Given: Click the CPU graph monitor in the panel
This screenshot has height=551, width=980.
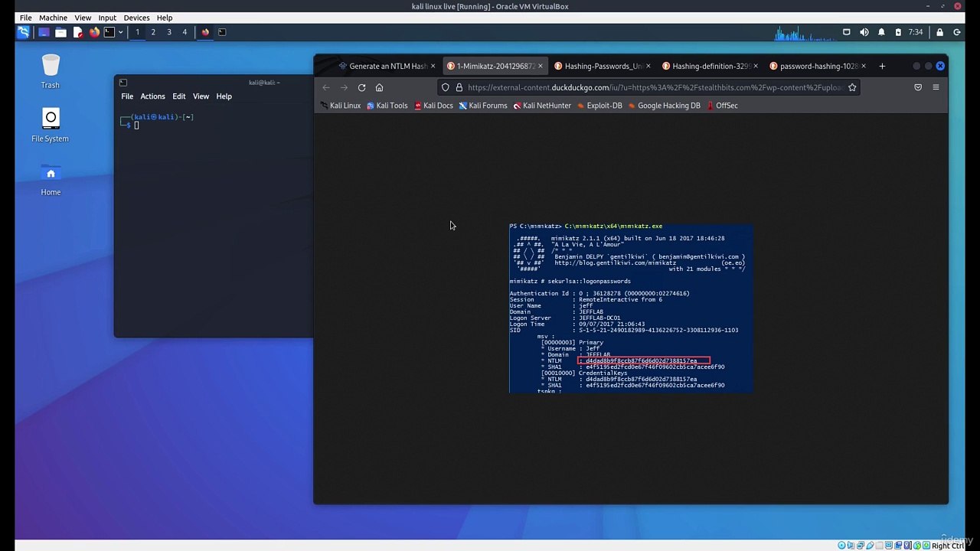Looking at the screenshot, I should coord(804,32).
